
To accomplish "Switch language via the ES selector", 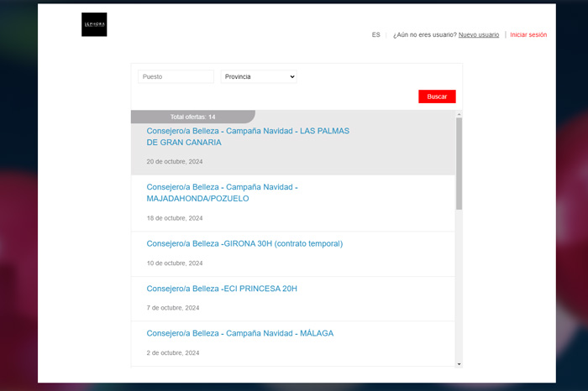I will pos(375,35).
